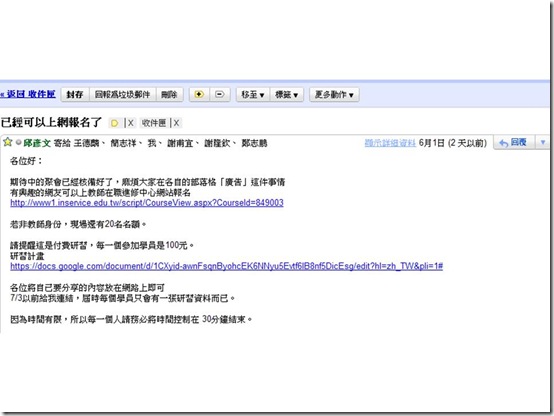Screen dimensions: 554x416
Task: Open the docs.google.com document link
Action: 226,266
